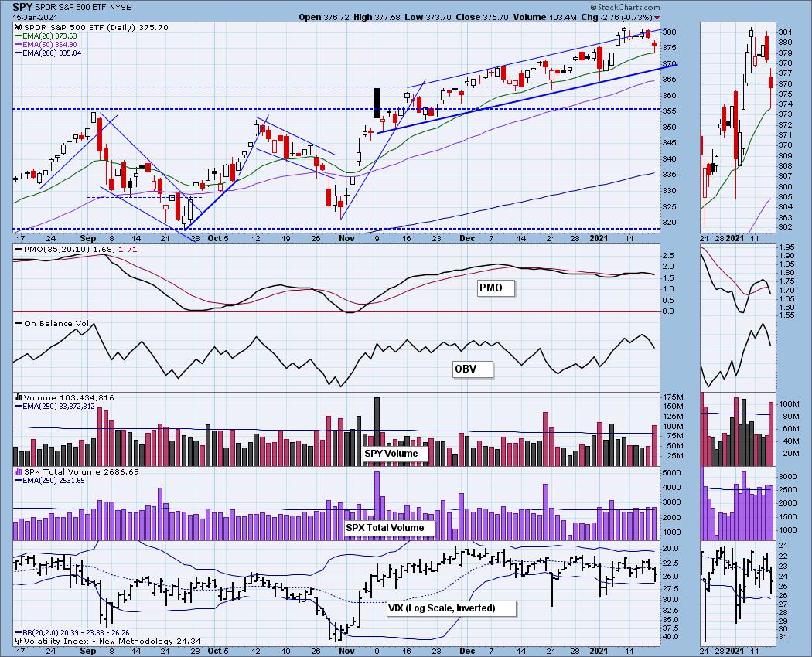Click the SPY ticker symbol title
The image size is (812, 657).
tap(21, 7)
